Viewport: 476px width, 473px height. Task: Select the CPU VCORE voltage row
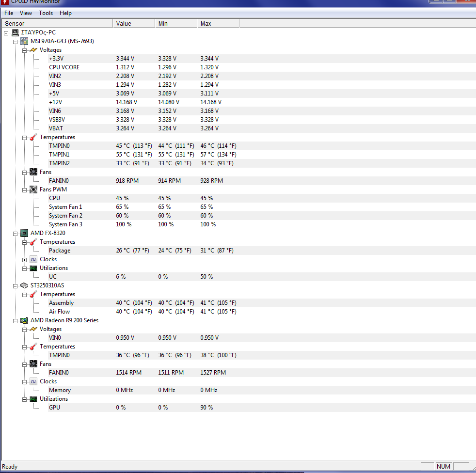tap(262, 67)
